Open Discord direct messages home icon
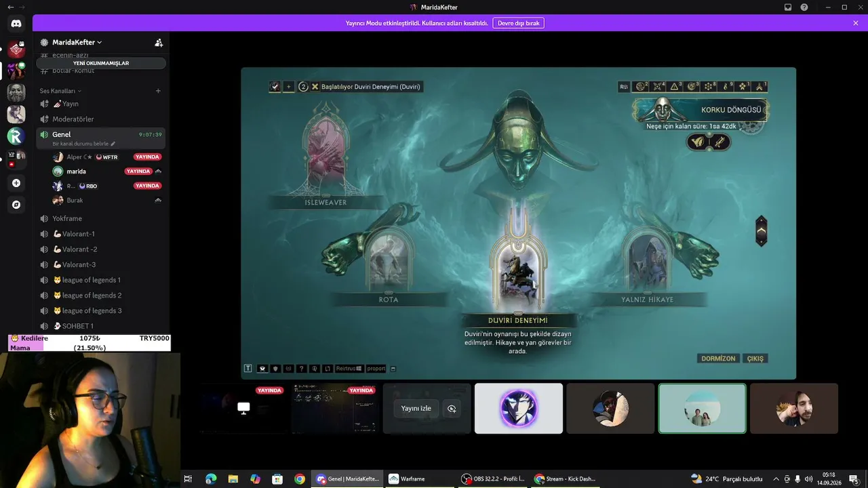The image size is (868, 488). (16, 23)
